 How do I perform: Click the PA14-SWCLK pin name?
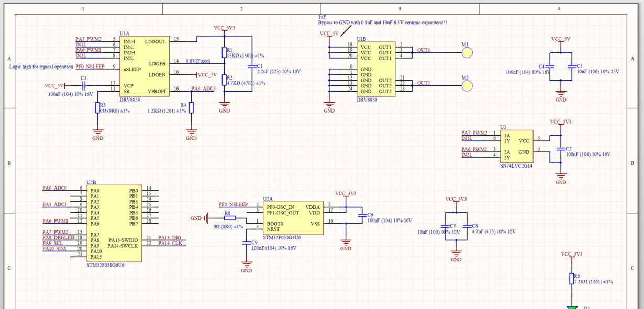(x=123, y=245)
